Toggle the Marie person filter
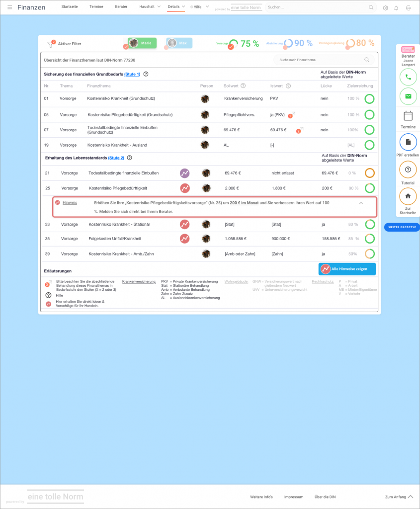This screenshot has height=509, width=420. pyautogui.click(x=142, y=43)
